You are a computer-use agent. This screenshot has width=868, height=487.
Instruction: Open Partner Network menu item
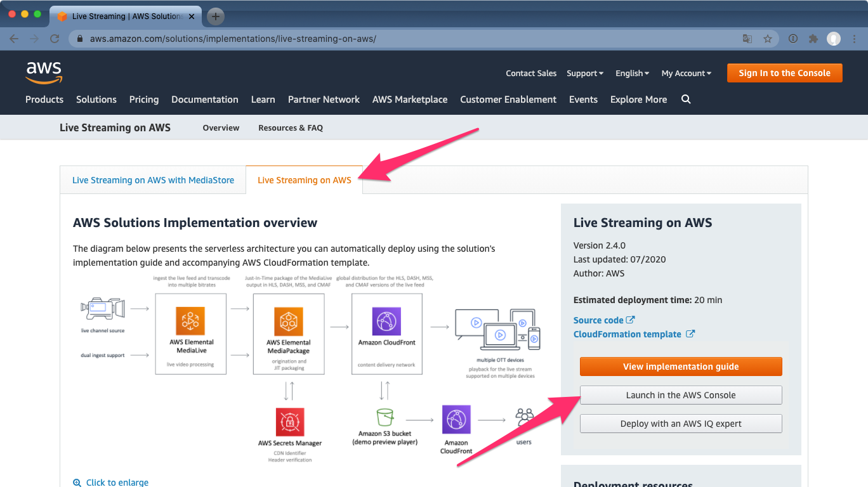click(324, 100)
